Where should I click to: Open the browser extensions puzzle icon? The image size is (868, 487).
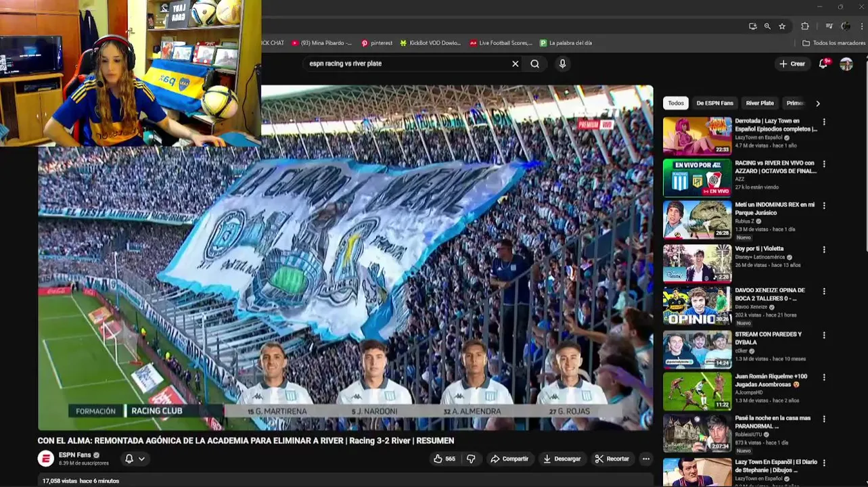click(805, 26)
